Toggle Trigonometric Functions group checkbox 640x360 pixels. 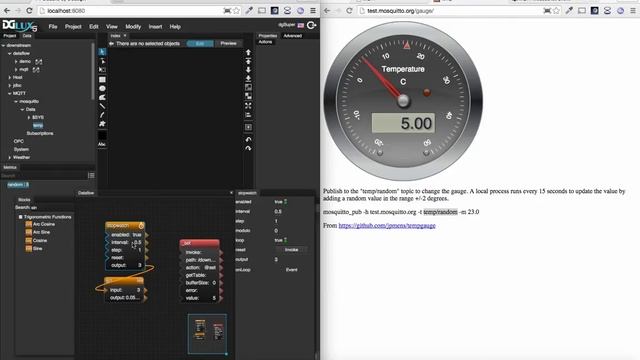(x=20, y=217)
